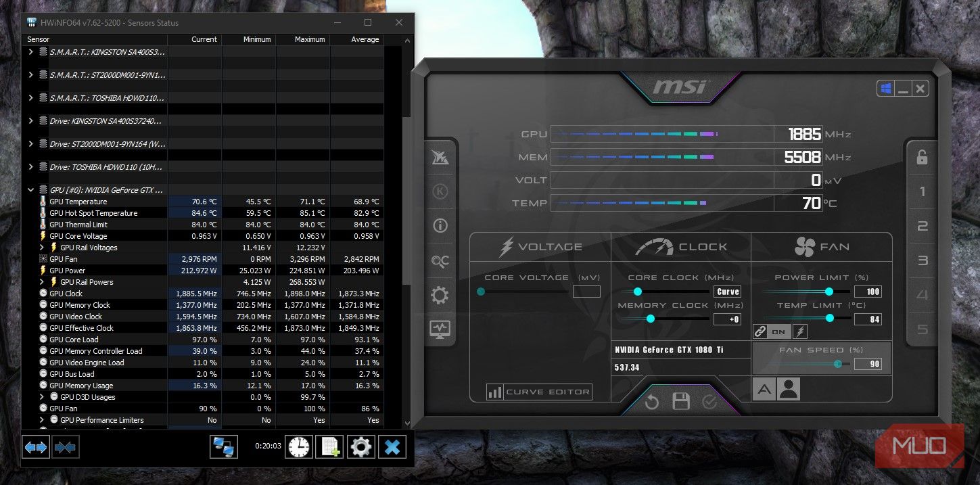Screen dimensions: 980x485
Task: Switch to the Clock section
Action: click(x=681, y=246)
